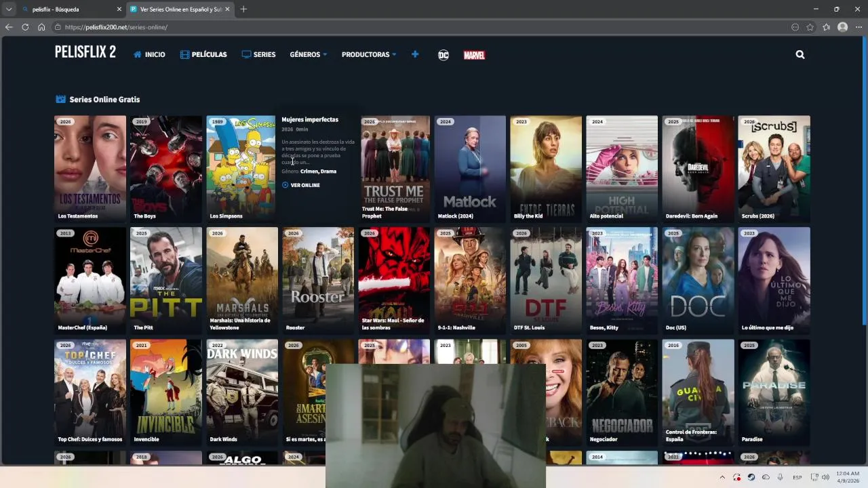Open the 'MasterChef (España)' poster
This screenshot has height=488, width=868.
pyautogui.click(x=90, y=281)
